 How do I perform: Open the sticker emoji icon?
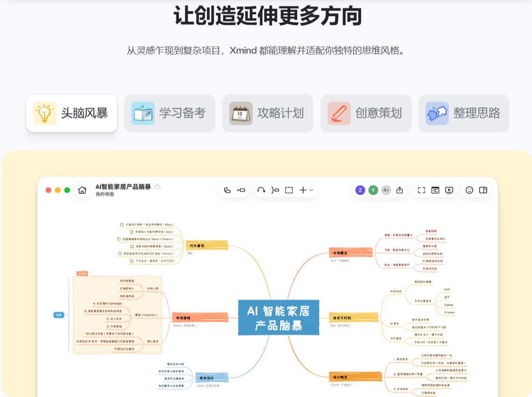click(x=469, y=190)
